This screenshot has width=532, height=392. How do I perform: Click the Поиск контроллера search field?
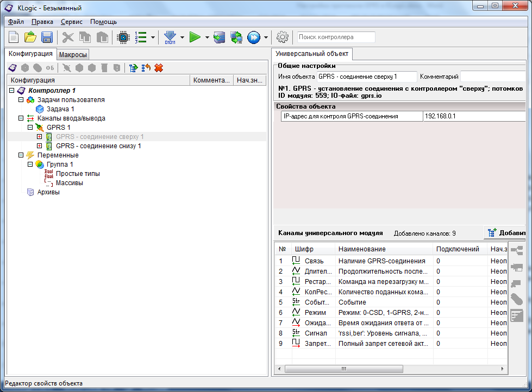pyautogui.click(x=336, y=37)
